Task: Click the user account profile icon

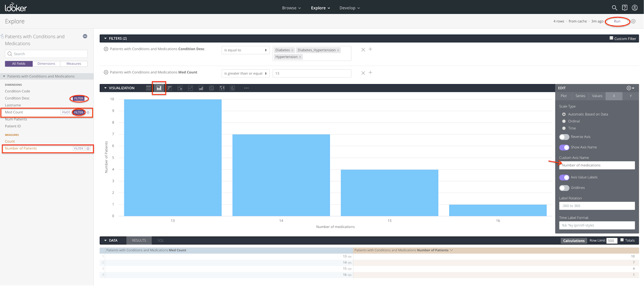Action: pyautogui.click(x=635, y=8)
